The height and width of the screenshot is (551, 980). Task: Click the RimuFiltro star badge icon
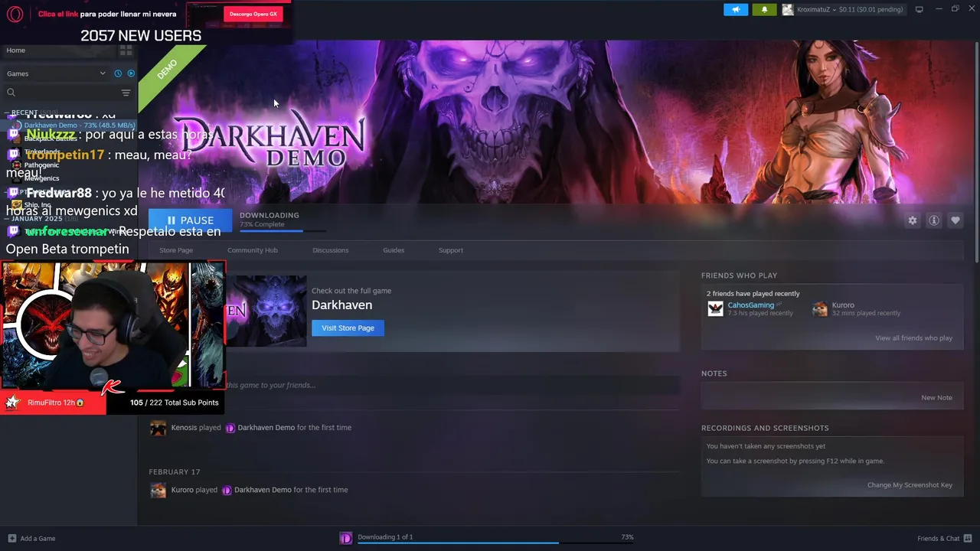12,403
